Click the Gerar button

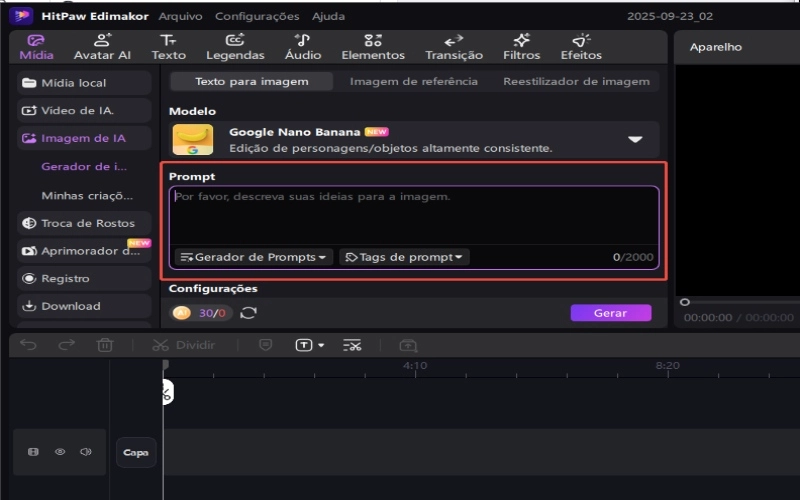(611, 313)
